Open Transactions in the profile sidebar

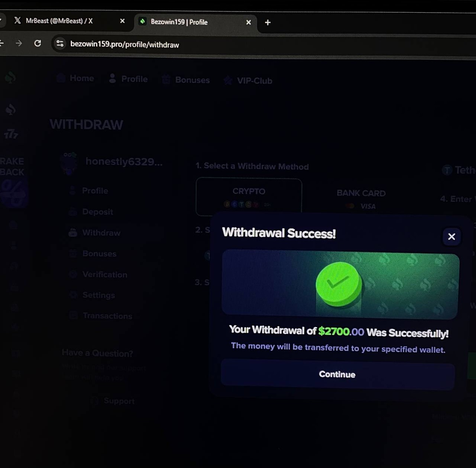[107, 316]
